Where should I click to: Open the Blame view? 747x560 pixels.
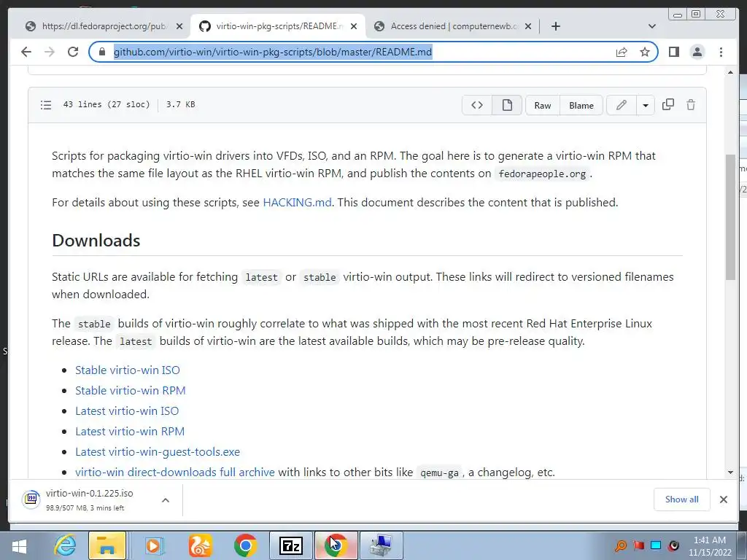(x=581, y=105)
